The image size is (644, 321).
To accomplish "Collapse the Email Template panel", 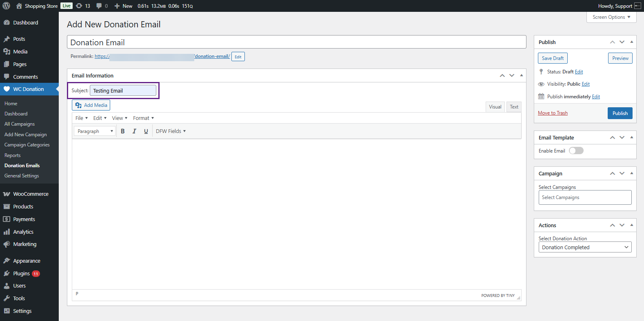I will 631,137.
